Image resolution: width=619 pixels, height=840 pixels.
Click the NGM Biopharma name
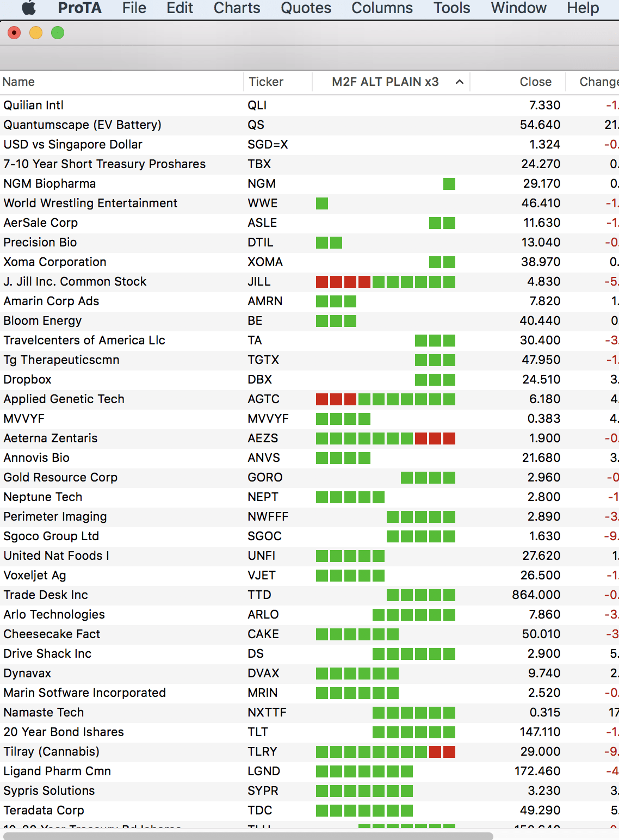coord(49,184)
